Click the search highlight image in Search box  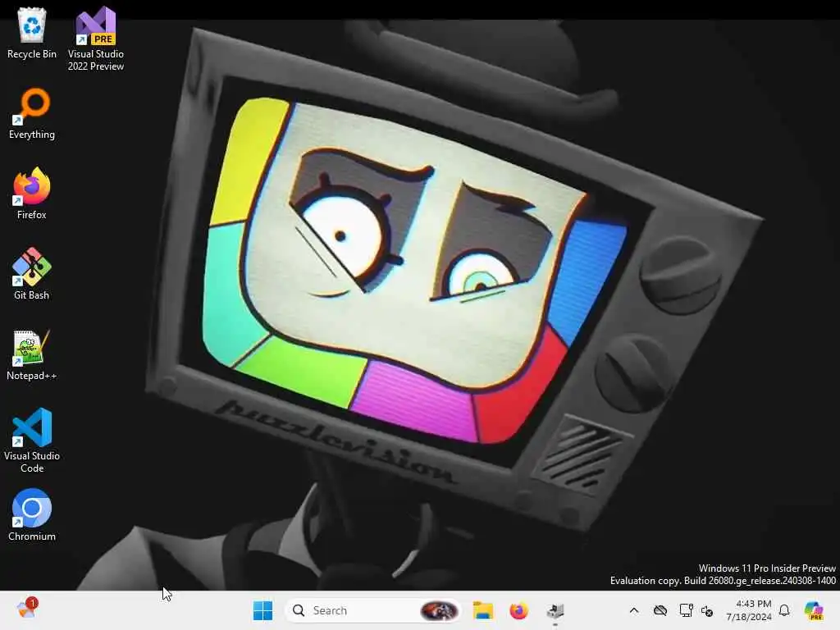(440, 610)
